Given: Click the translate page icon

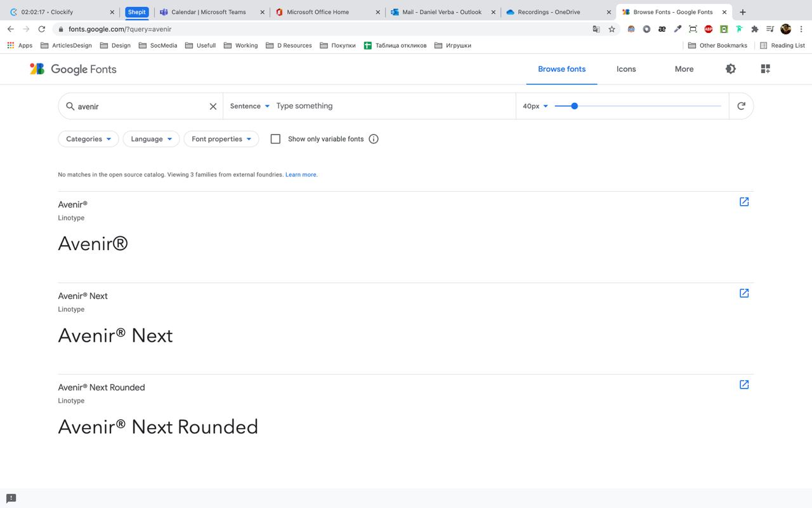Looking at the screenshot, I should [596, 29].
